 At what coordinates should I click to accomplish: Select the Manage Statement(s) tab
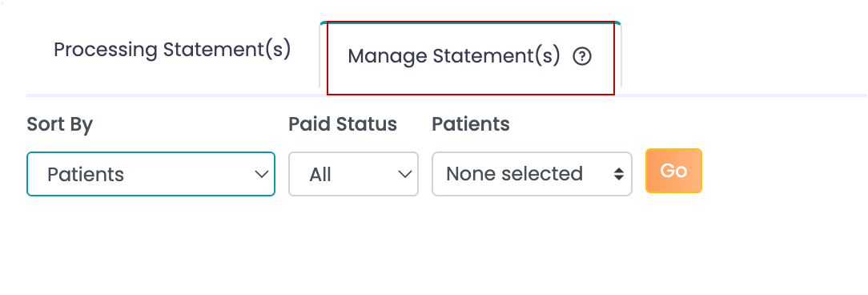coord(471,57)
